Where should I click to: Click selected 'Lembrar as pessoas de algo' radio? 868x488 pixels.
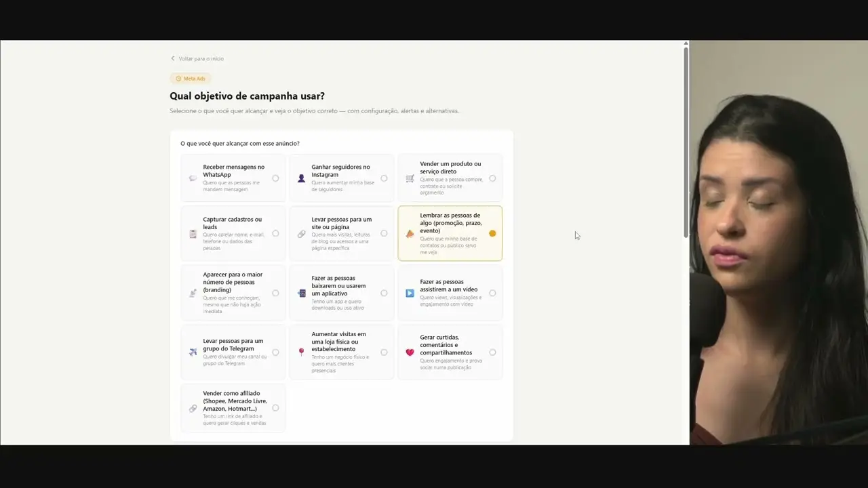(492, 233)
